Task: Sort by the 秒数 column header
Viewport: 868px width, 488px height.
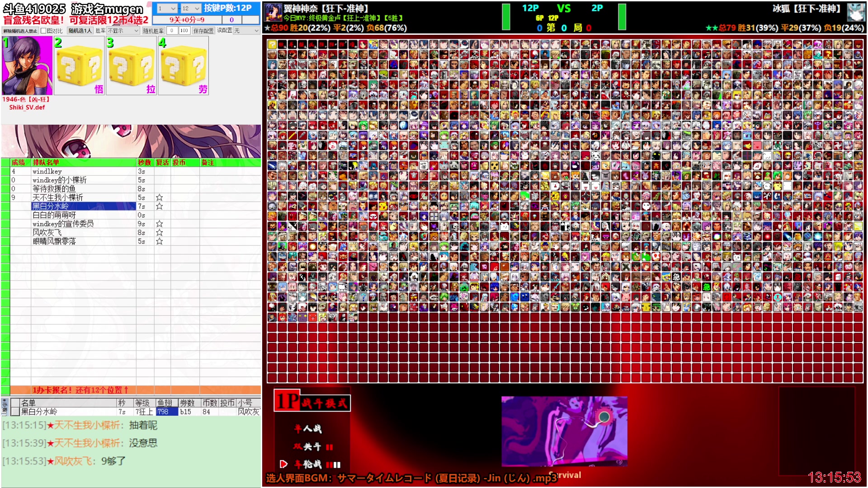Action: click(x=145, y=162)
